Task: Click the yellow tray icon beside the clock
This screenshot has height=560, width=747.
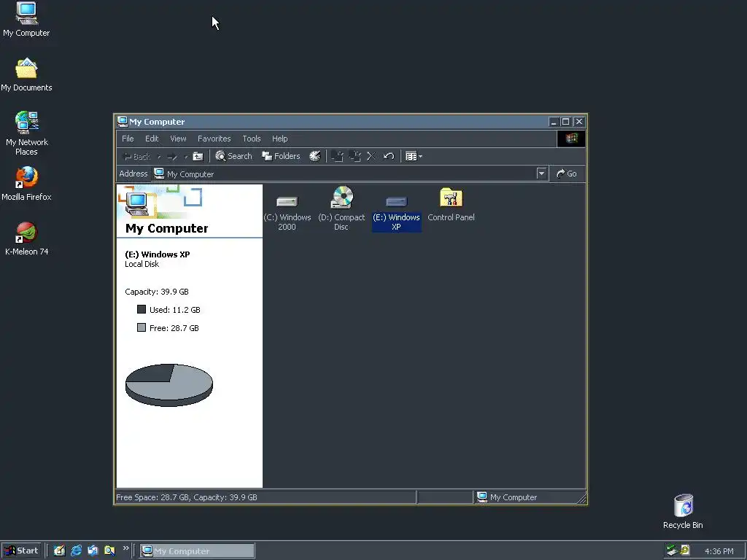Action: 685,550
